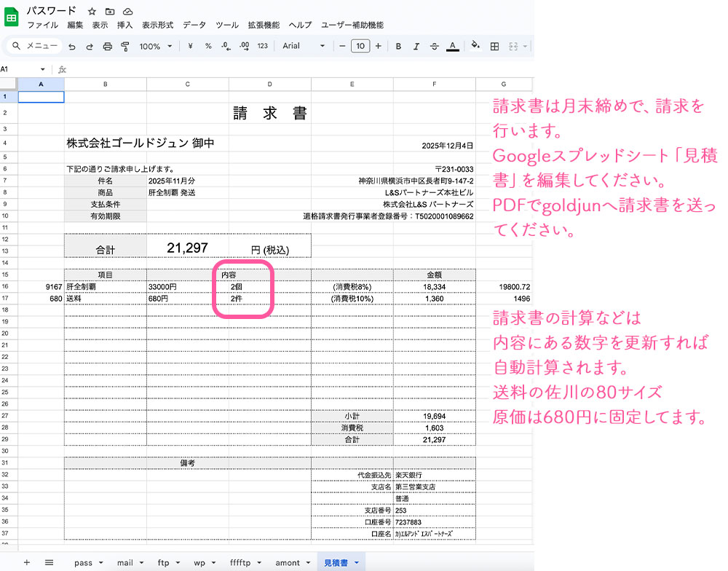
Task: Click the undo arrow in toolbar
Action: click(x=71, y=46)
